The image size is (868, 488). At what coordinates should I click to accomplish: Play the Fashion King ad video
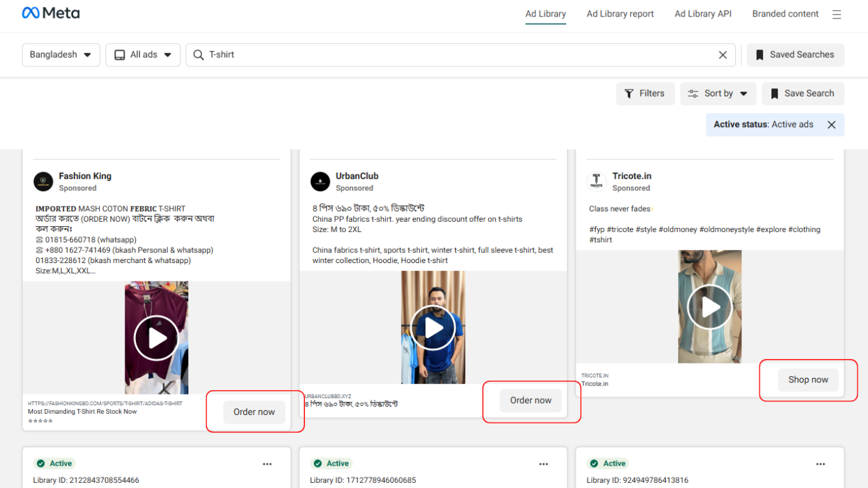point(156,338)
